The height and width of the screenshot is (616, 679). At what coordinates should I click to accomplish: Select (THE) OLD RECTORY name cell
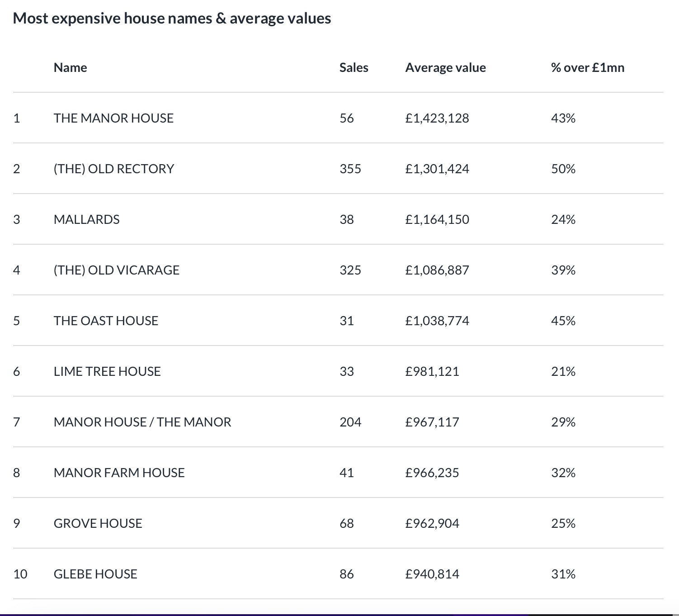click(113, 169)
